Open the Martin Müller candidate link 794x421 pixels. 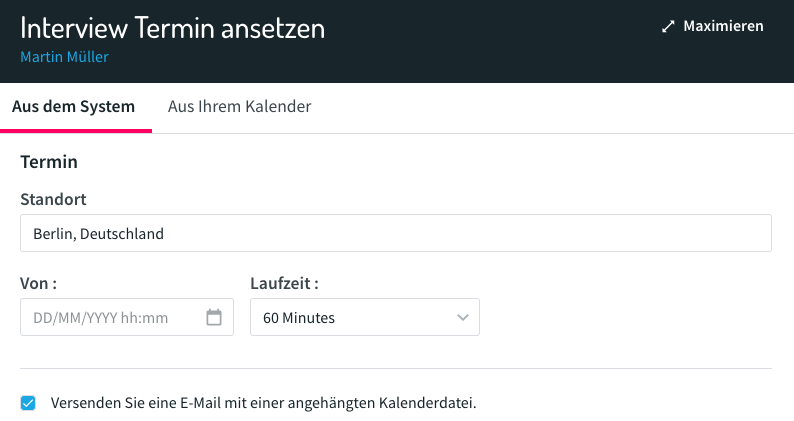(x=64, y=57)
